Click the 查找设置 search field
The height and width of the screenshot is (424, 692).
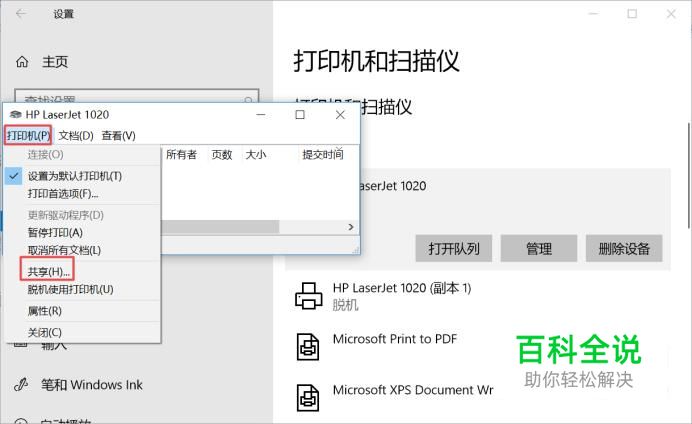136,96
